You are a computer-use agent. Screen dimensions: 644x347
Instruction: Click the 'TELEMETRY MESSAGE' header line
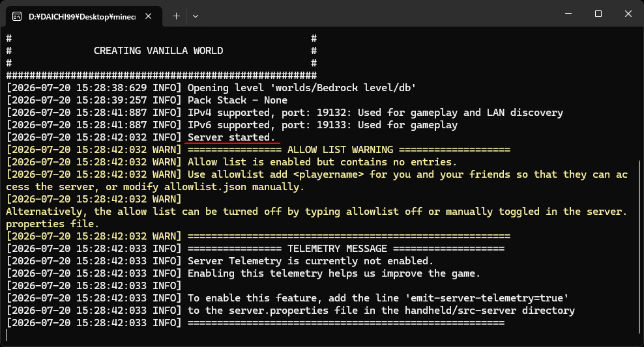coord(256,249)
